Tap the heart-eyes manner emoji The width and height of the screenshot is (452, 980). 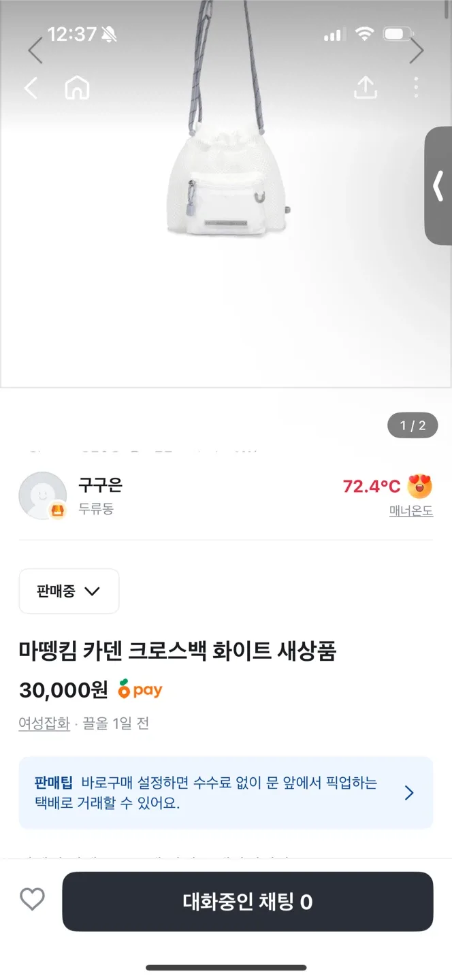pos(419,486)
